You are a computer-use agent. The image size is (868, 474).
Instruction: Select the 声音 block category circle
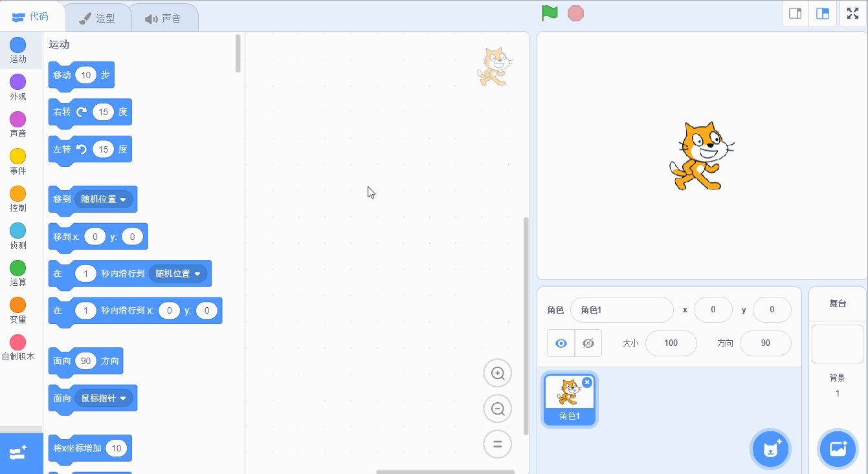click(x=18, y=120)
